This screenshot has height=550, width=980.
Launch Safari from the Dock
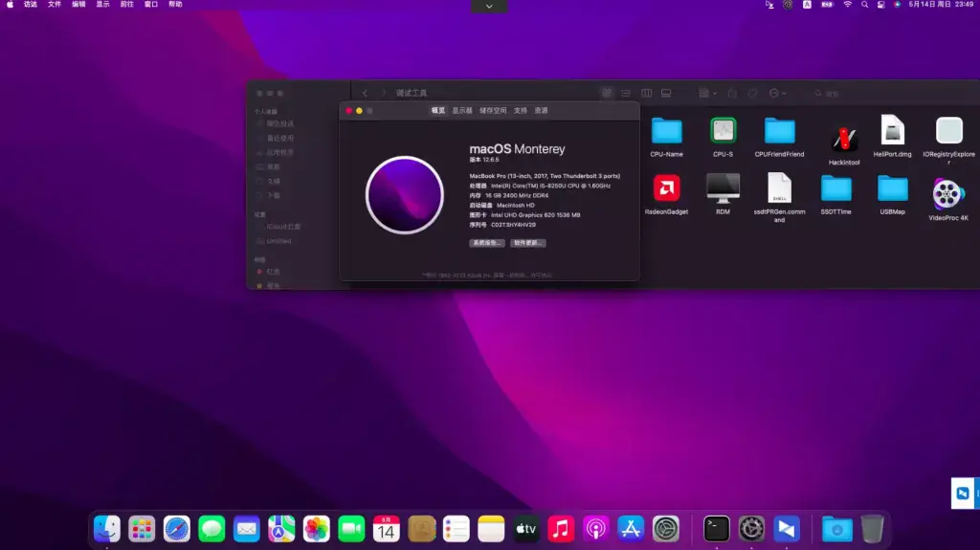[177, 529]
